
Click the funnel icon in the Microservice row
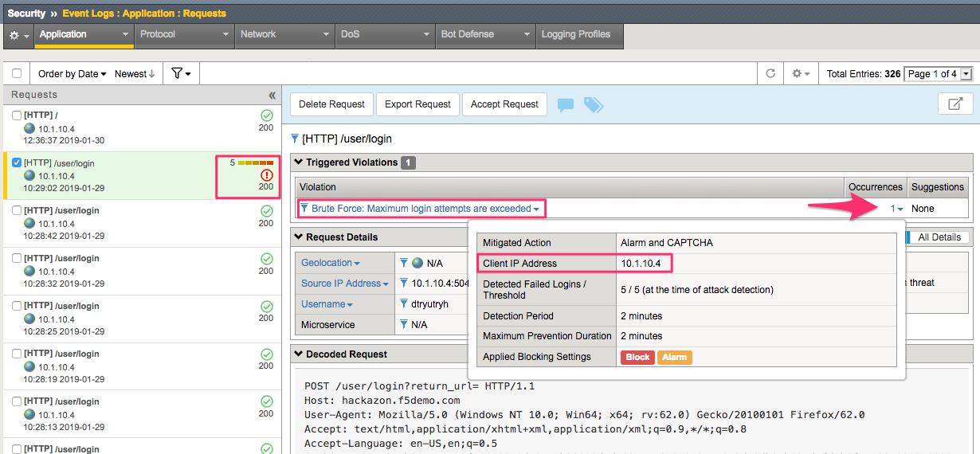404,325
